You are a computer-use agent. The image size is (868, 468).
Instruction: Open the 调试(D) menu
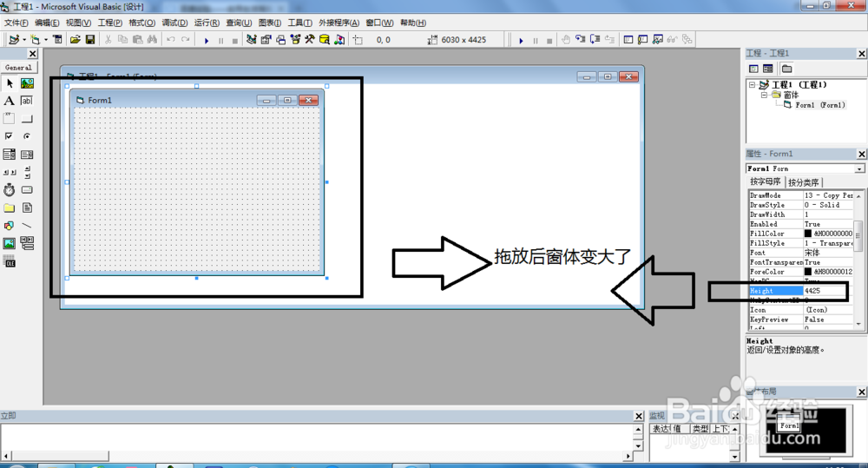174,23
